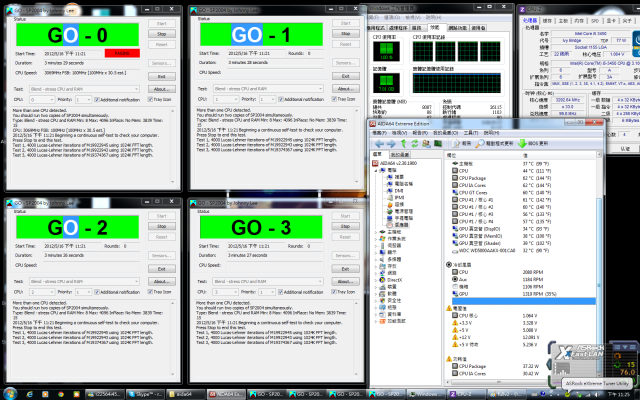Select the DirectX node in AIDA64 tree
Screen dimensions: 640x400
point(391,280)
